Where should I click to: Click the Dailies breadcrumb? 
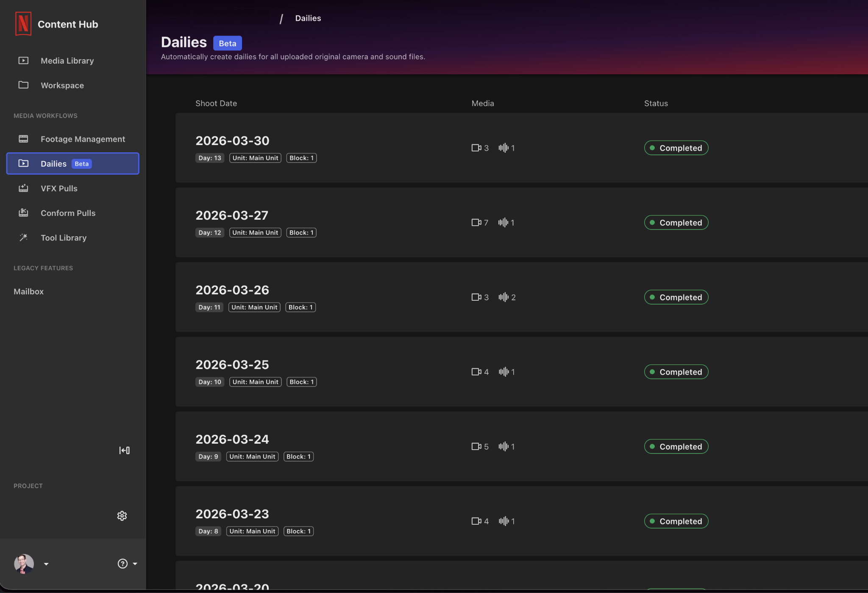point(308,18)
